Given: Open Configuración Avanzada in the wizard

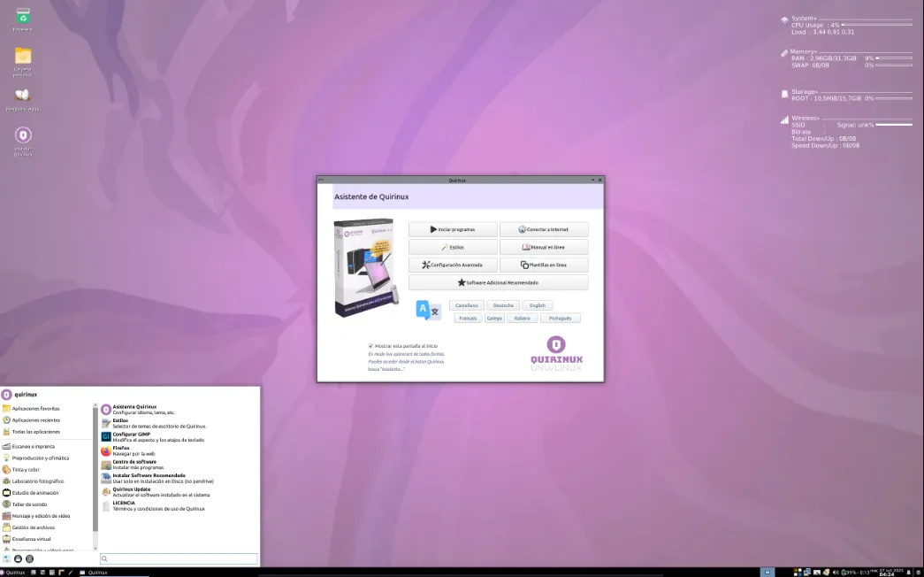Looking at the screenshot, I should [x=453, y=264].
